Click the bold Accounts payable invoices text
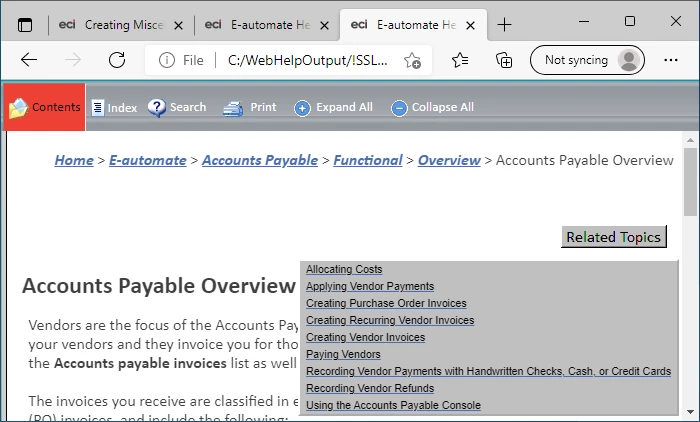Image resolution: width=700 pixels, height=422 pixels. 140,364
